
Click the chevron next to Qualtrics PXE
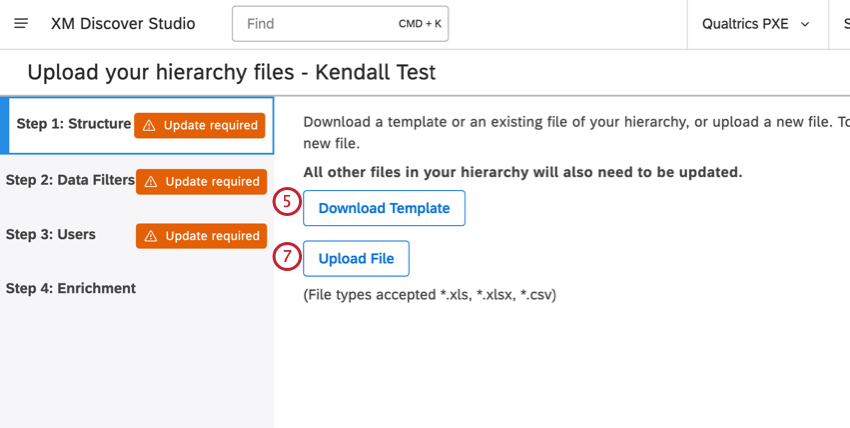click(805, 24)
